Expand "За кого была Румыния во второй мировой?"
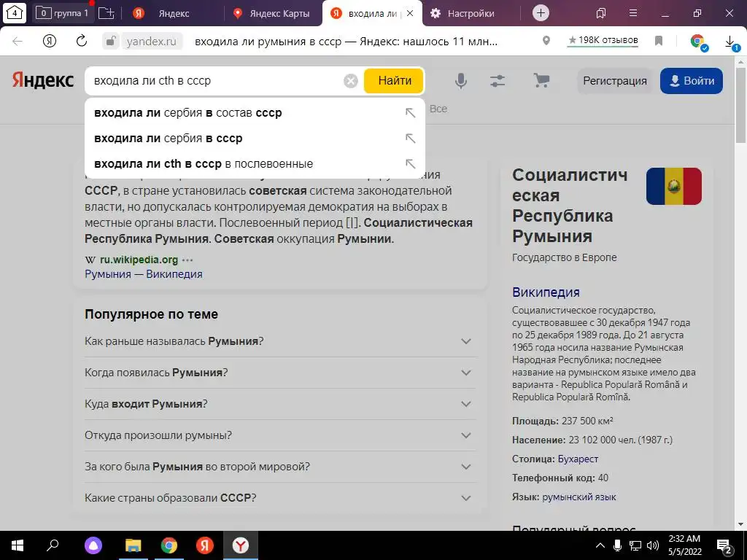747x560 pixels. click(x=280, y=467)
